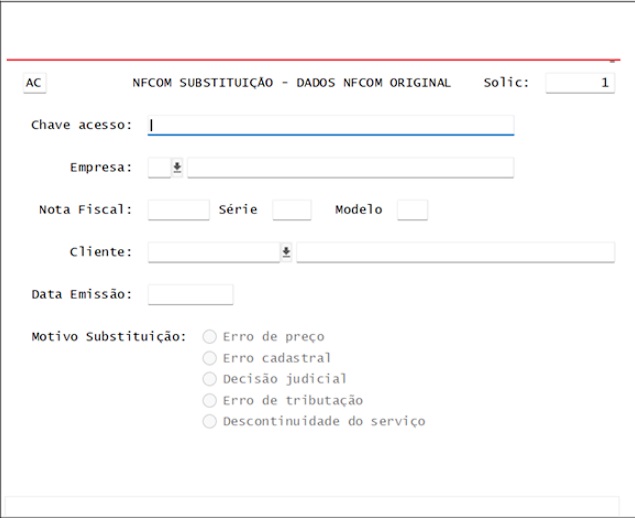Screen dimensions: 635x518
Task: Select Decisão judicial radio option
Action: pos(209,379)
